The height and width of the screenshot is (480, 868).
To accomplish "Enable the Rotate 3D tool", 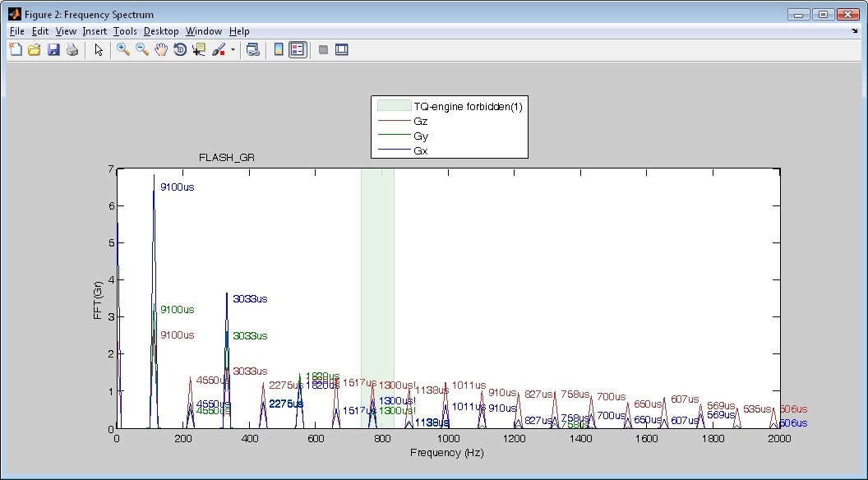I will coord(180,49).
